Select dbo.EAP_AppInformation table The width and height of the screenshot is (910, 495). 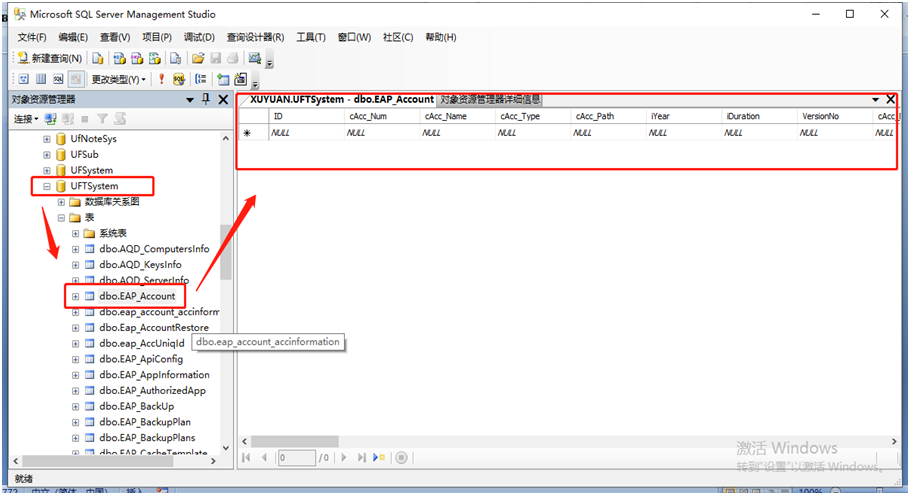154,375
